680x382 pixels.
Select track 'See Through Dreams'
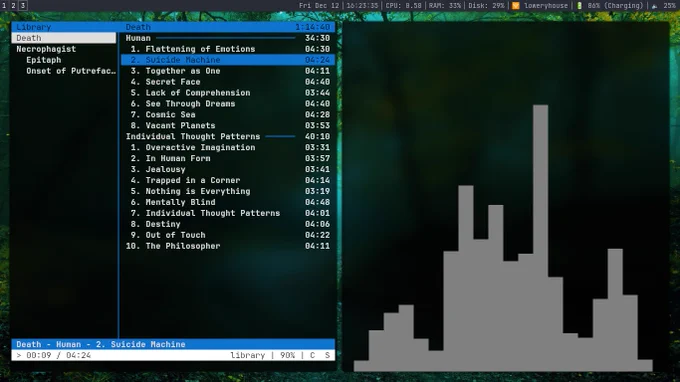pos(228,104)
